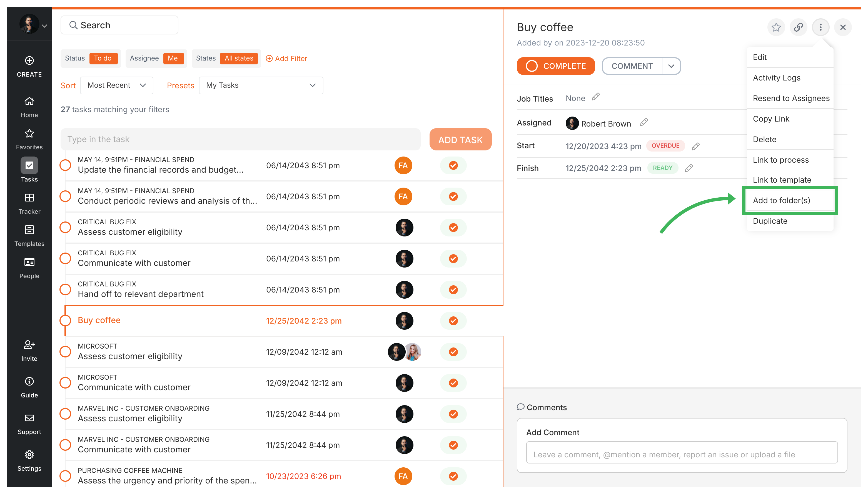Open the Tracker sidebar section
Image resolution: width=868 pixels, height=494 pixels.
29,204
